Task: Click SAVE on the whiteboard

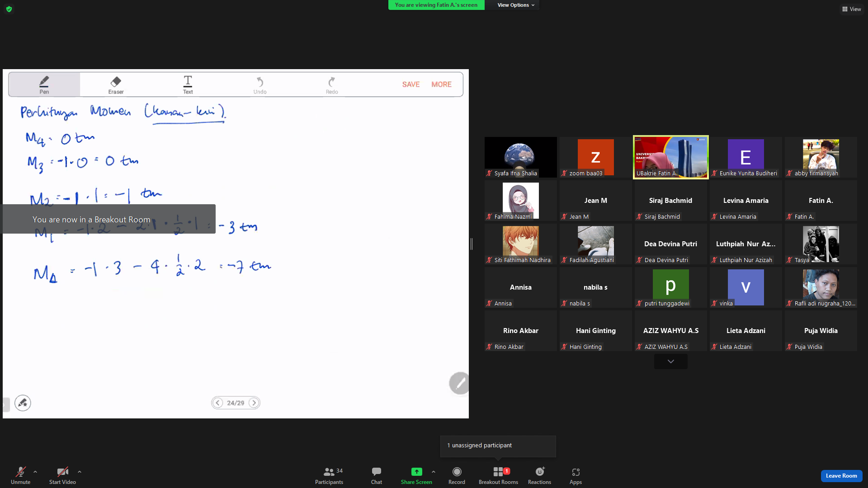Action: click(411, 84)
